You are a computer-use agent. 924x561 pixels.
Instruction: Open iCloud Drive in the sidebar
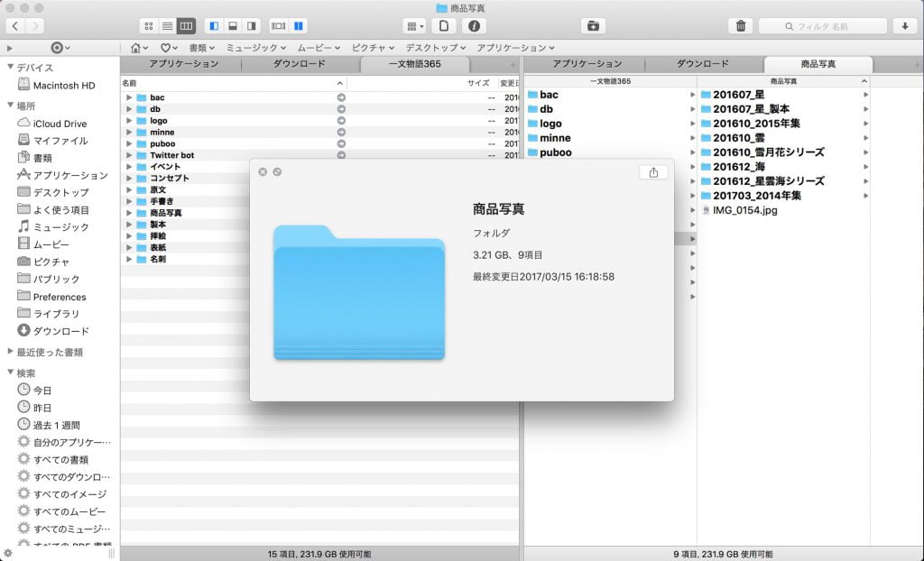pos(60,124)
